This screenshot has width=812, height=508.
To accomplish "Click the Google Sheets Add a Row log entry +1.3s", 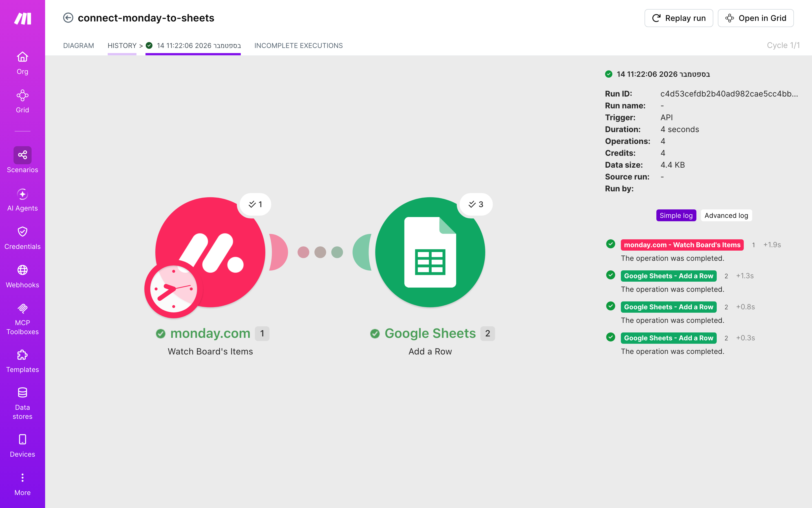I will 669,276.
